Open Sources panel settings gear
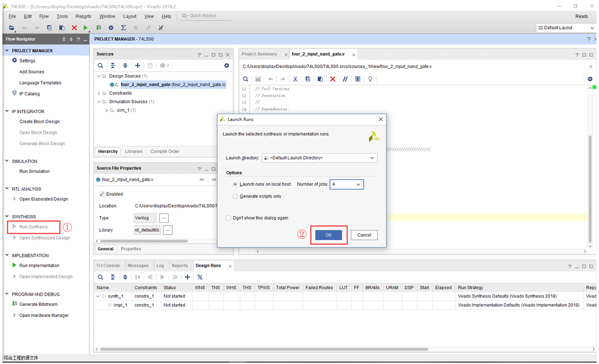Viewport: 599px width, 364px height. point(226,65)
